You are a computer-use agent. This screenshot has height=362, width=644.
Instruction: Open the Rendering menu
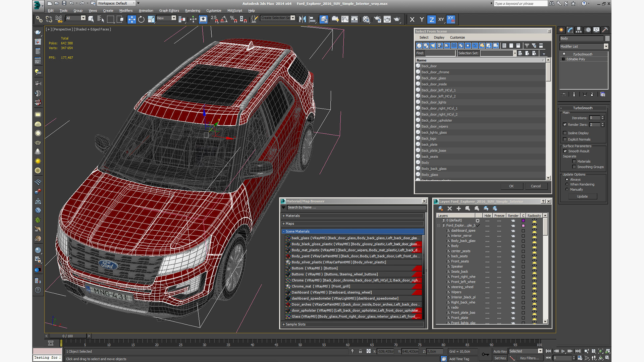click(193, 11)
